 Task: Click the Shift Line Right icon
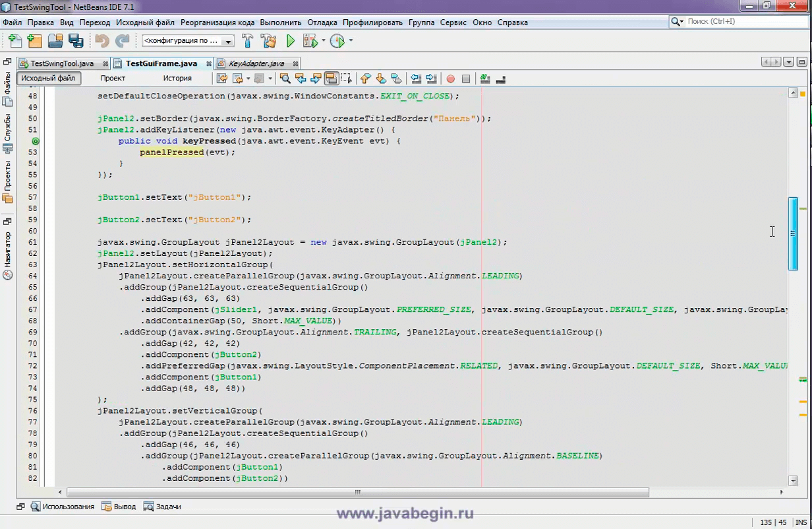click(431, 78)
